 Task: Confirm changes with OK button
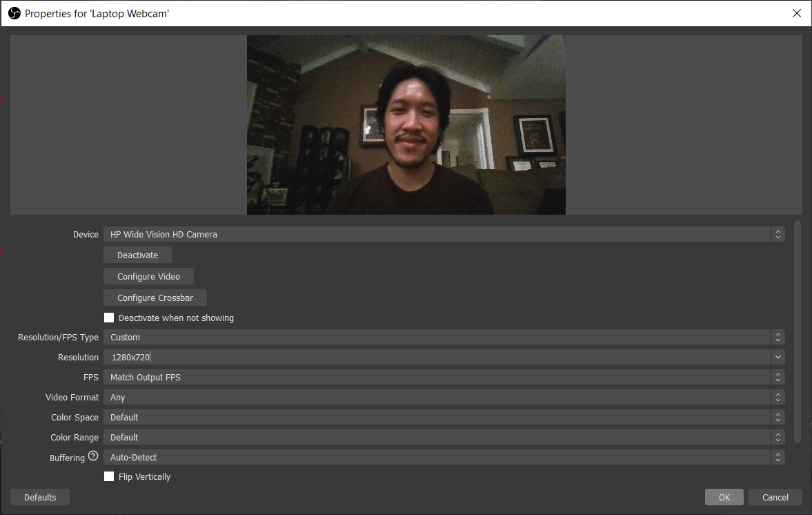coord(724,498)
